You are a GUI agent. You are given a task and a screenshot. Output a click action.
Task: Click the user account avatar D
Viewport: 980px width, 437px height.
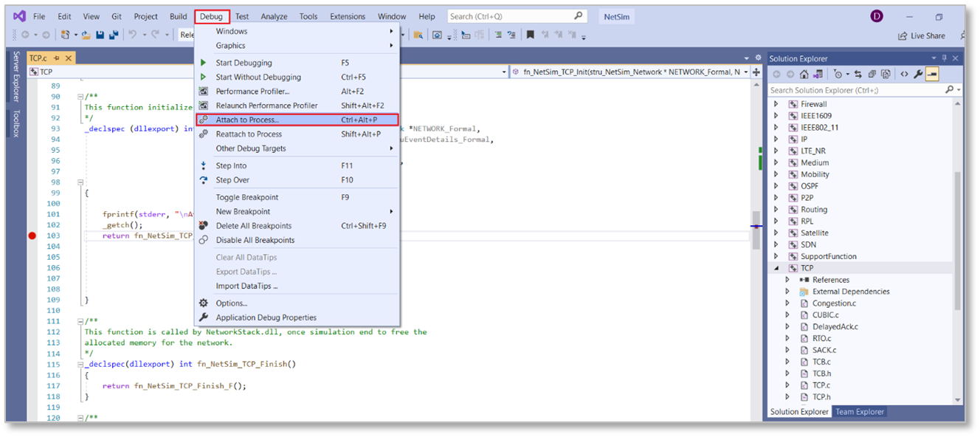pyautogui.click(x=876, y=16)
